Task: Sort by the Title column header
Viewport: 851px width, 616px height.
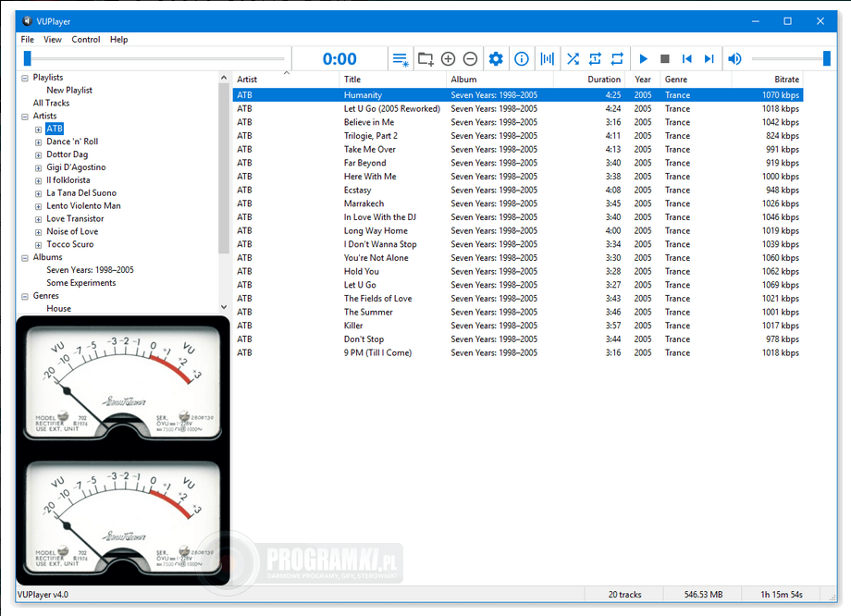Action: (393, 80)
